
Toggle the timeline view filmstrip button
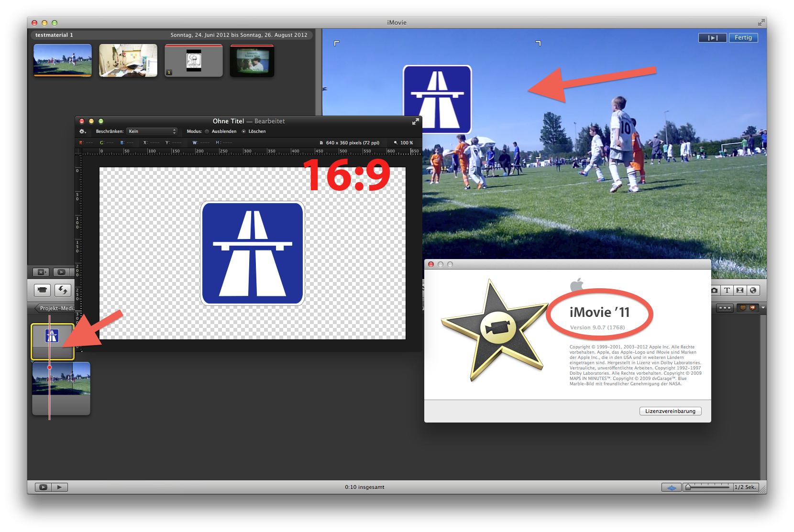(725, 308)
